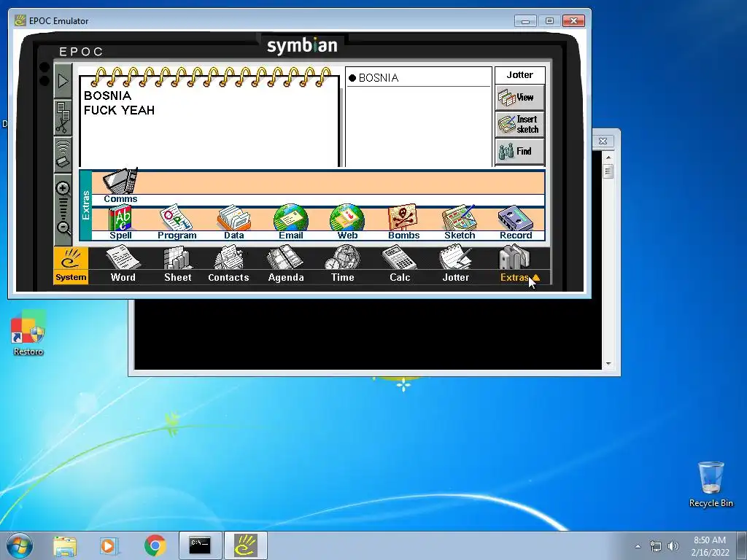Screen dimensions: 747x560
Task: Open the Sketch app
Action: coord(460,222)
